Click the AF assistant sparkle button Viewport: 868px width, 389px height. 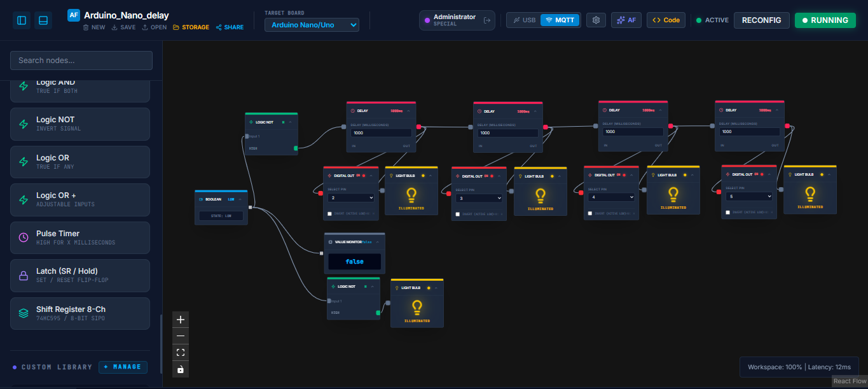(626, 20)
